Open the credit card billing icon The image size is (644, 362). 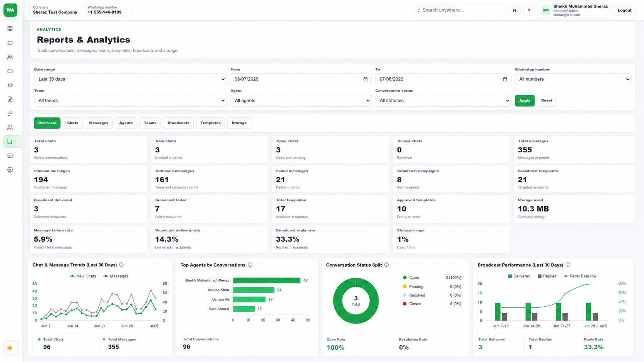pos(10,156)
